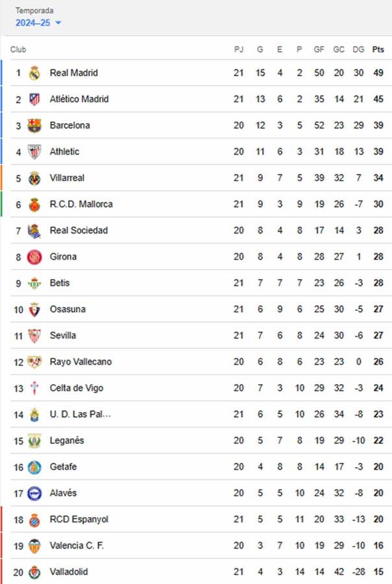Click the Rayo Vallecano badge
Image resolution: width=392 pixels, height=584 pixels.
click(x=34, y=361)
